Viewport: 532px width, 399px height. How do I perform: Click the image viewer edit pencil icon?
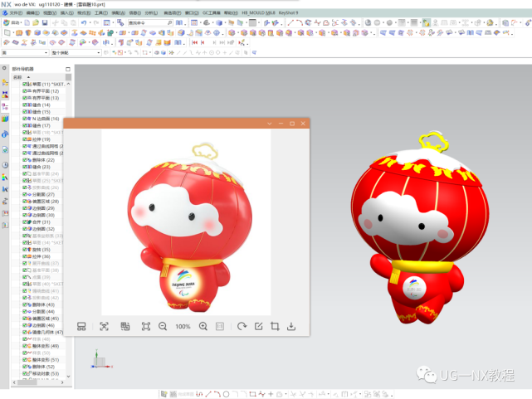click(259, 327)
